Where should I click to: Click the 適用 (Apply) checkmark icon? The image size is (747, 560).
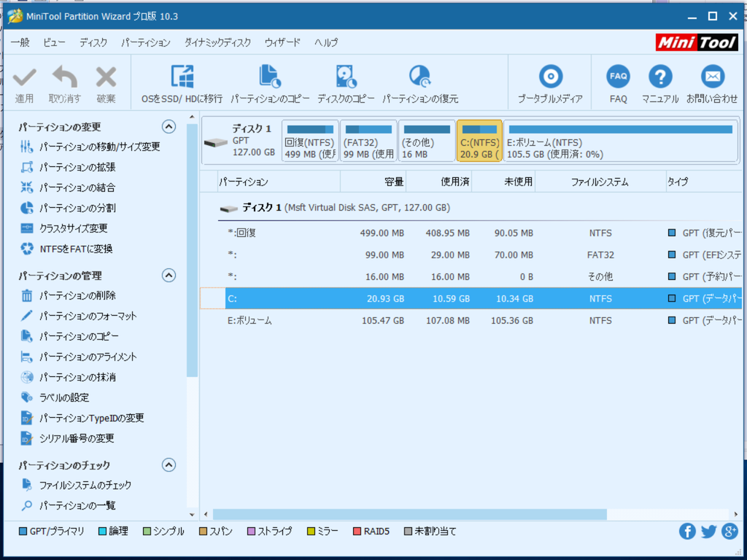click(x=24, y=77)
